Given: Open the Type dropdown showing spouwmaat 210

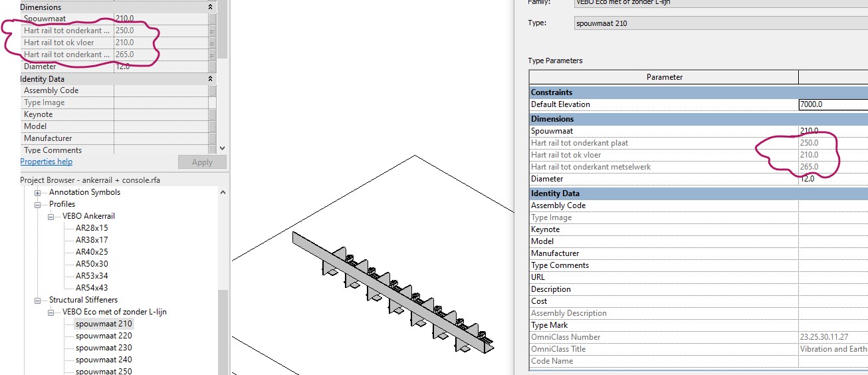Looking at the screenshot, I should tap(720, 23).
